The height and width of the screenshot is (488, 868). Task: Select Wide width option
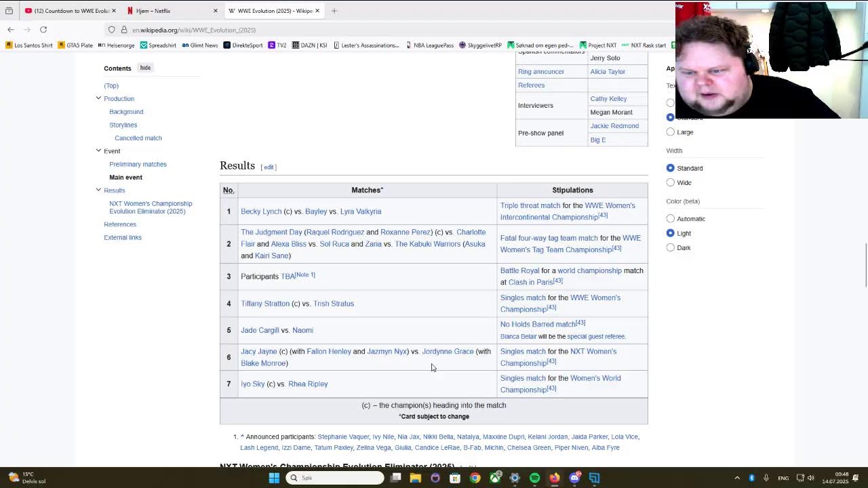pyautogui.click(x=671, y=182)
